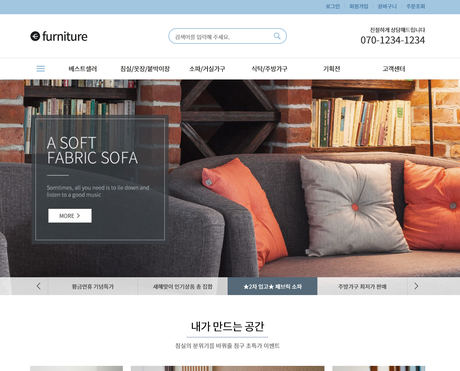The height and width of the screenshot is (371, 460).
Task: Select 침실/옷장/붙박이장 menu item
Action: [x=145, y=69]
